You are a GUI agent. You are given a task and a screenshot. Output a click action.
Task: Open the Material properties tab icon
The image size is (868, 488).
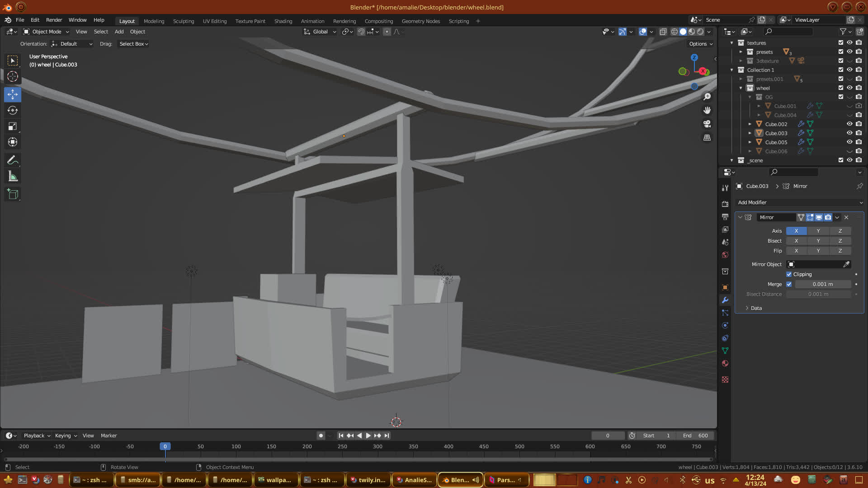725,363
